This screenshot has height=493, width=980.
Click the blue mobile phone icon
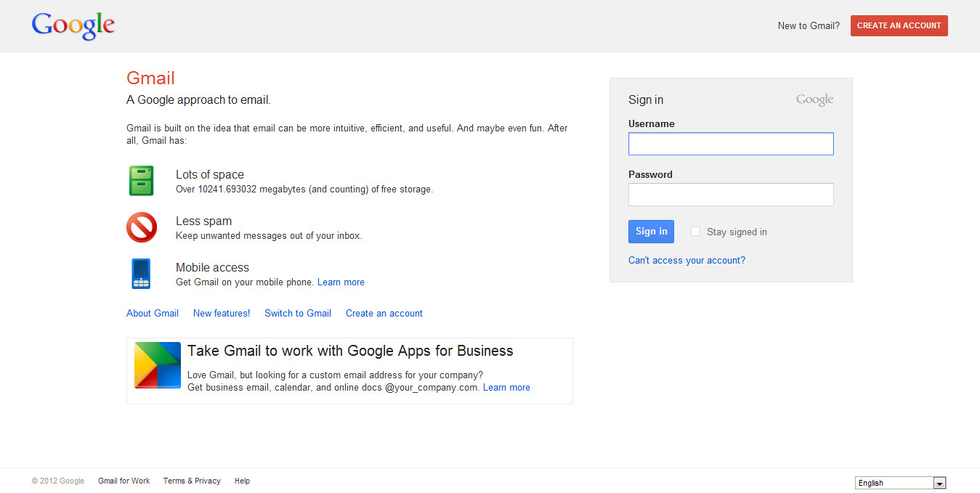pyautogui.click(x=141, y=274)
